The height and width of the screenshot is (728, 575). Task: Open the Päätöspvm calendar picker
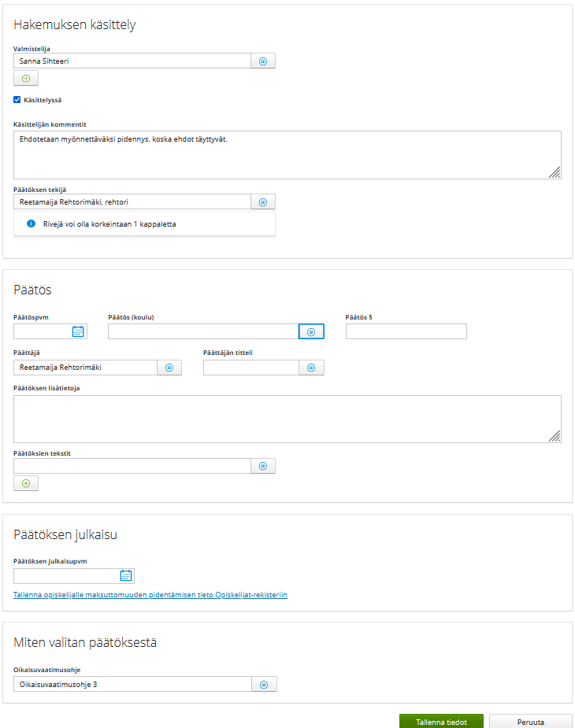78,331
